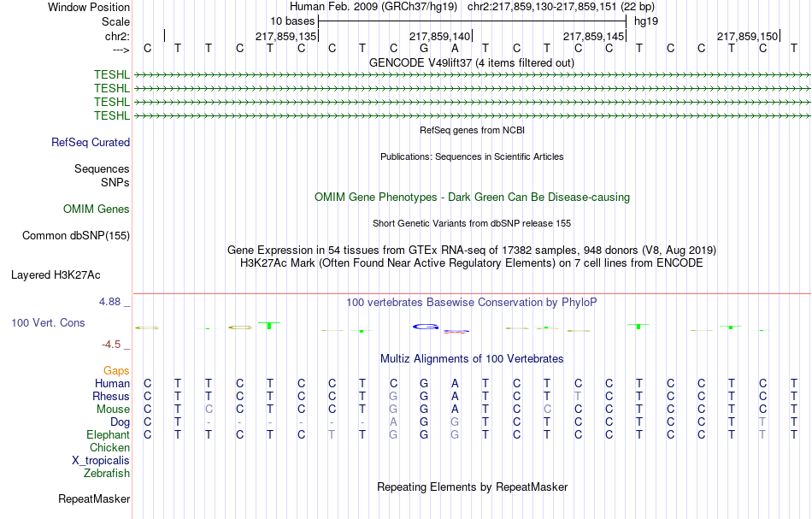Select the X_tropicalis alignment row label
Viewport: 812px width, 519px height.
[x=101, y=461]
